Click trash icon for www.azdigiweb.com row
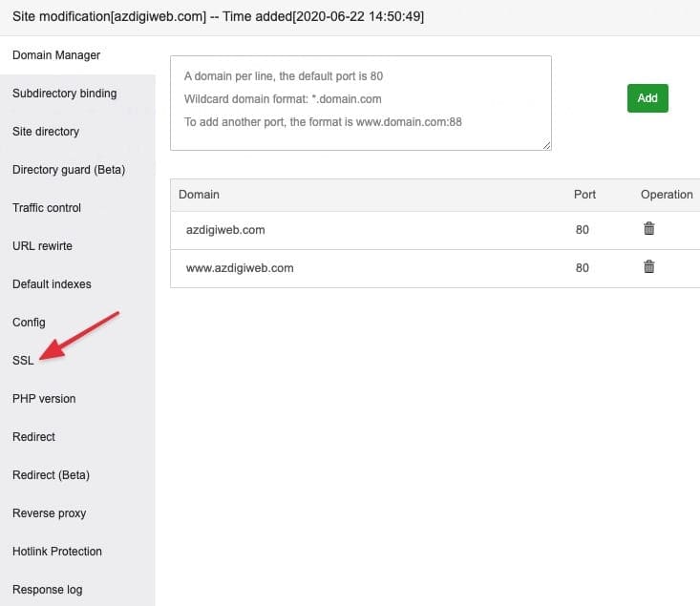Screen dimensions: 700x606 (648, 267)
